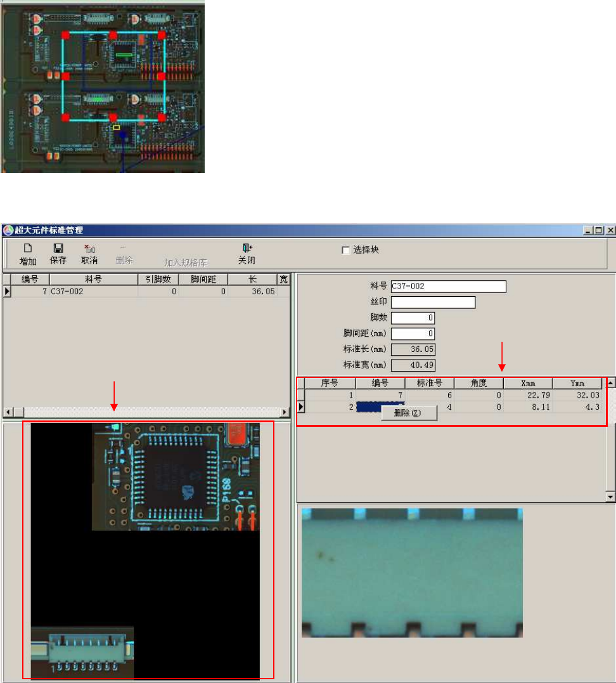Click the 标准宽(mm) value 40.49
Viewport: 616px width, 683px height.
[413, 365]
